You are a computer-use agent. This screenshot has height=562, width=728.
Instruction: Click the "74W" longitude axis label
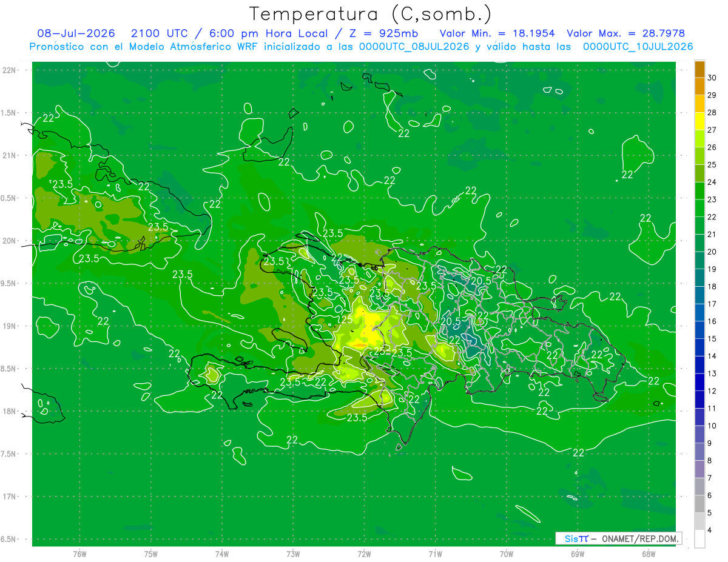pyautogui.click(x=222, y=554)
